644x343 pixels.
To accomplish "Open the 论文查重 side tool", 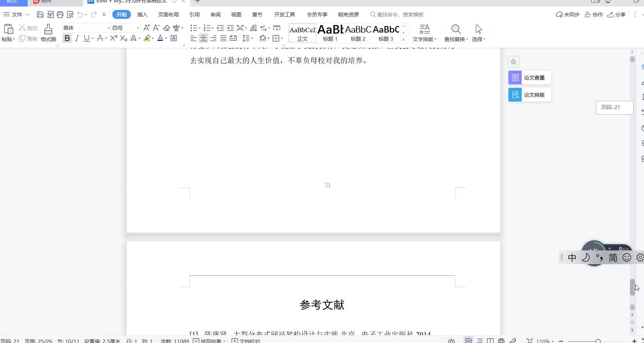I will tap(530, 78).
